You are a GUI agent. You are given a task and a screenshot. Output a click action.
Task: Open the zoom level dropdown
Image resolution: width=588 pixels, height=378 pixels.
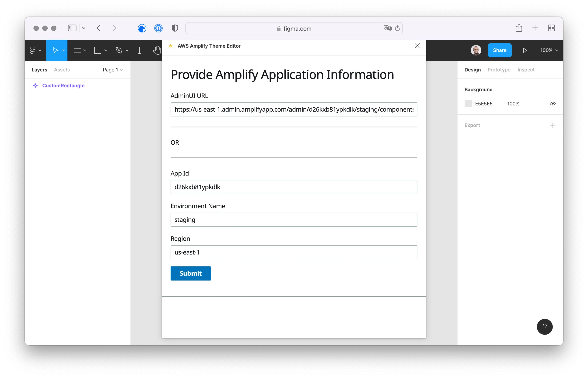pyautogui.click(x=549, y=50)
